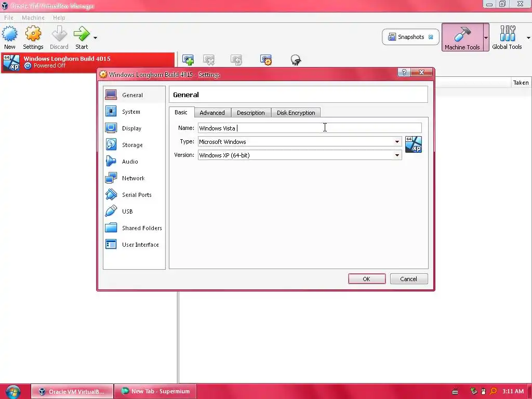Image resolution: width=532 pixels, height=399 pixels.
Task: Open snapshot properties gear icon
Action: coord(265,60)
